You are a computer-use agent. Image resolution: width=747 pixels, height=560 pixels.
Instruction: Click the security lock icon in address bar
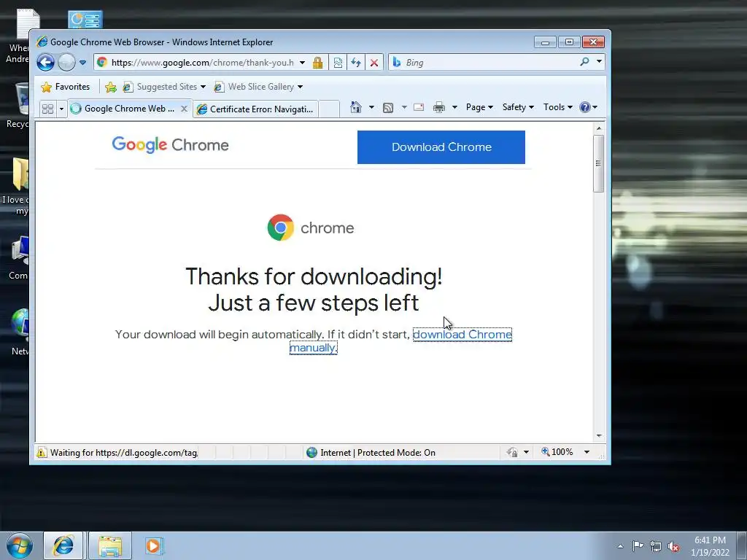[x=318, y=63]
